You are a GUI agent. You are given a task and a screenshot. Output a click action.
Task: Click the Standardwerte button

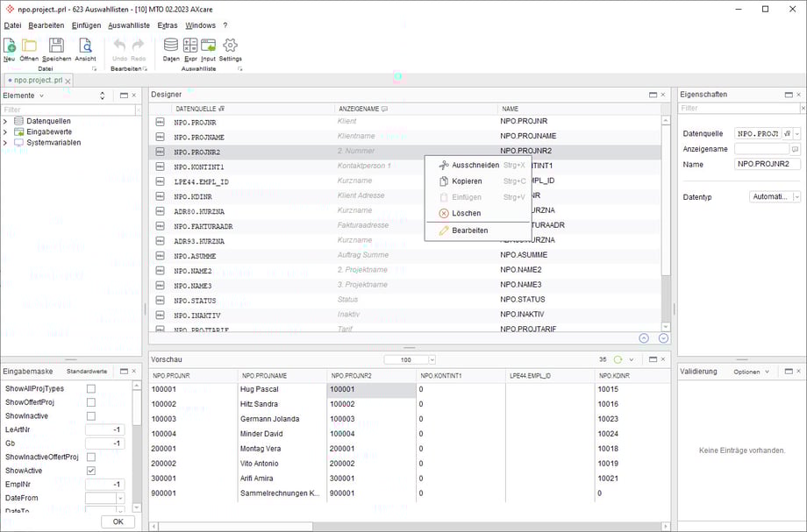click(x=87, y=371)
